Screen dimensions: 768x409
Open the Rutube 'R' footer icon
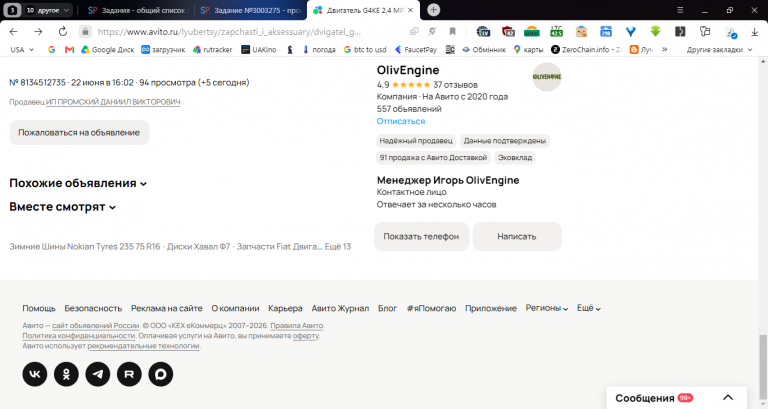(x=129, y=374)
